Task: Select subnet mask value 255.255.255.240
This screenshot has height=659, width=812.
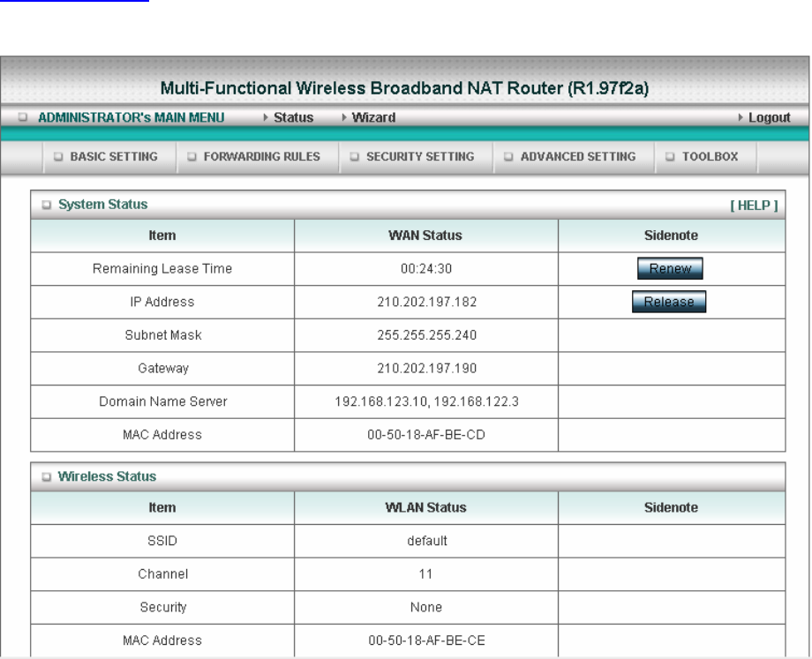Action: pos(426,335)
